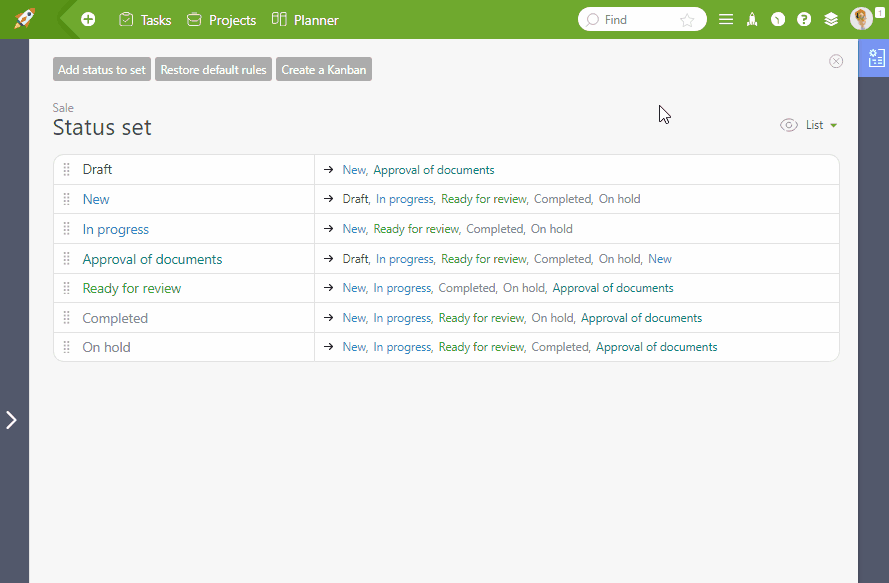Click Approval of documents in the Completed row transitions

(641, 318)
